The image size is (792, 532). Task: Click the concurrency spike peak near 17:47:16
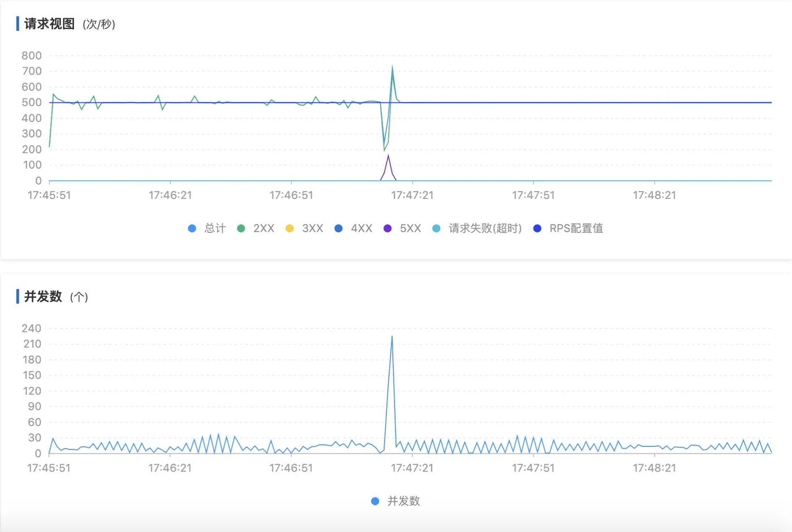(392, 337)
